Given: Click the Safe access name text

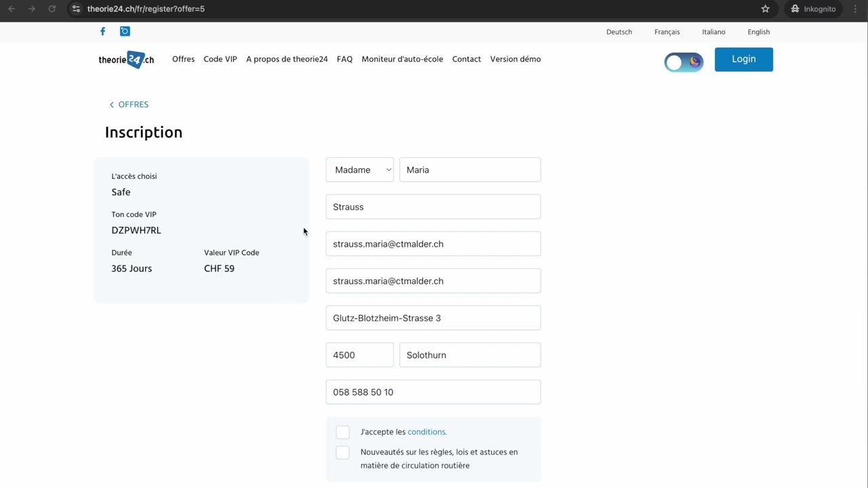Looking at the screenshot, I should 121,192.
